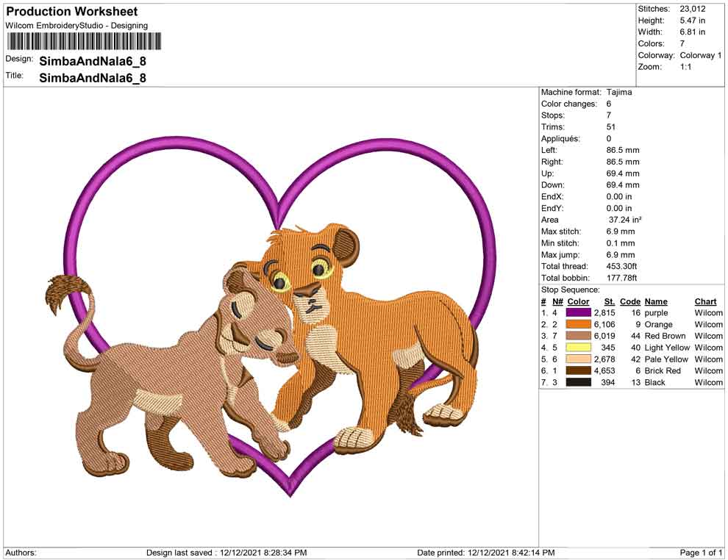Click the design barcode image
This screenshot has width=728, height=560.
(85, 41)
